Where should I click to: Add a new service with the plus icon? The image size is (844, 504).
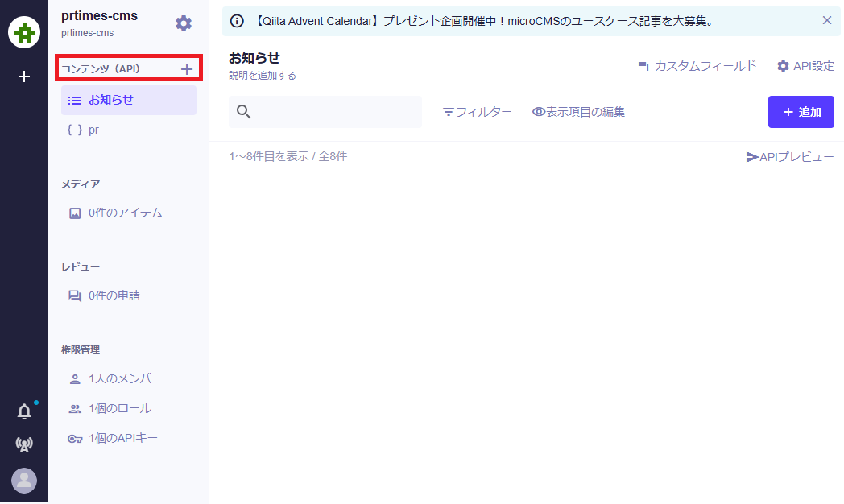click(x=23, y=77)
